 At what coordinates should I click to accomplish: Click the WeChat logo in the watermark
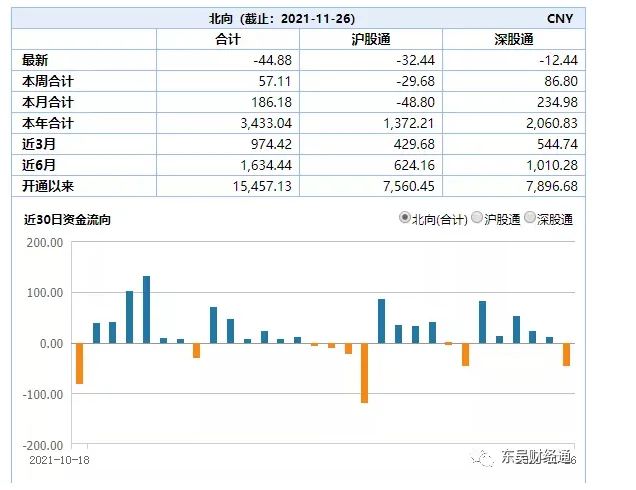point(483,457)
